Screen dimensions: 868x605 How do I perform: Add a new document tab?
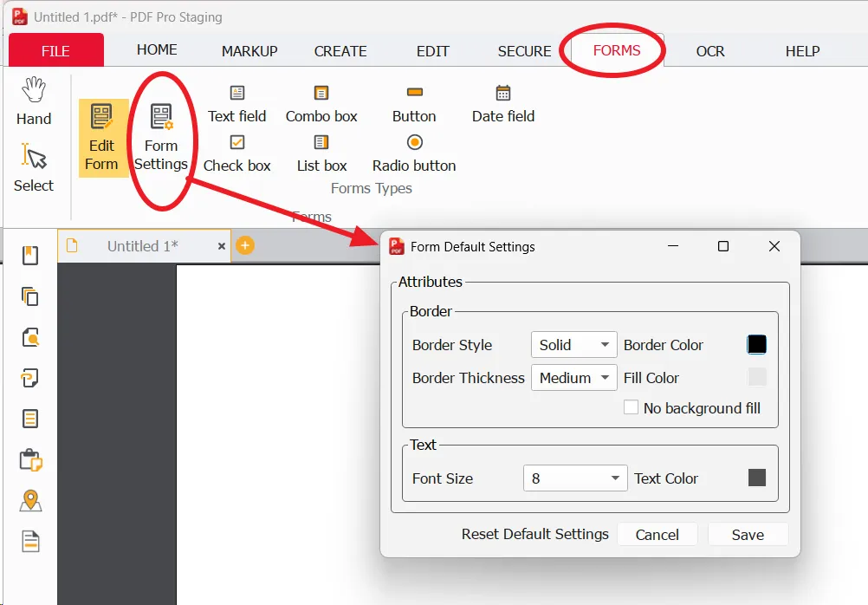point(245,245)
